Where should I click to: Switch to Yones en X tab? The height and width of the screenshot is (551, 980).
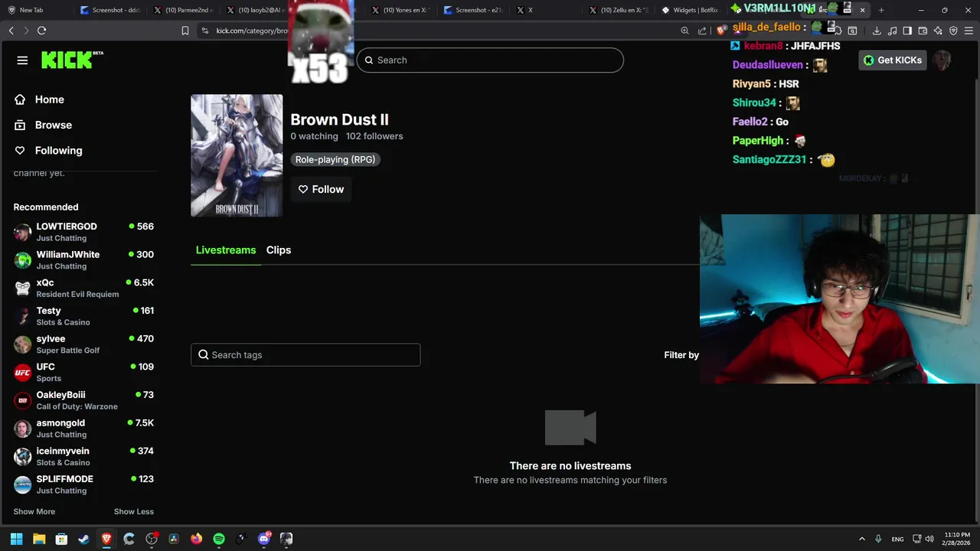click(x=402, y=10)
